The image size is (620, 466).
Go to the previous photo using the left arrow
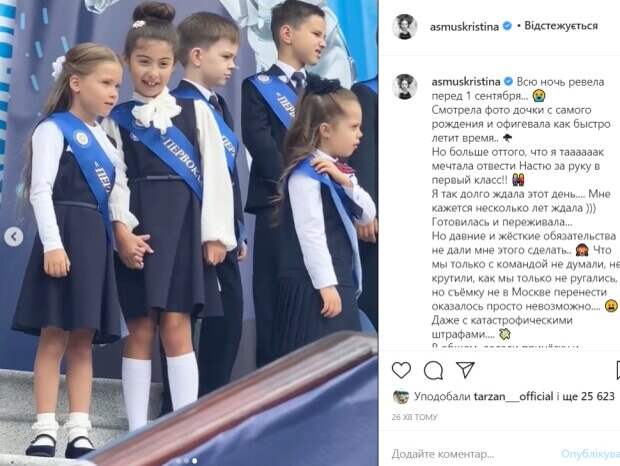point(14,237)
